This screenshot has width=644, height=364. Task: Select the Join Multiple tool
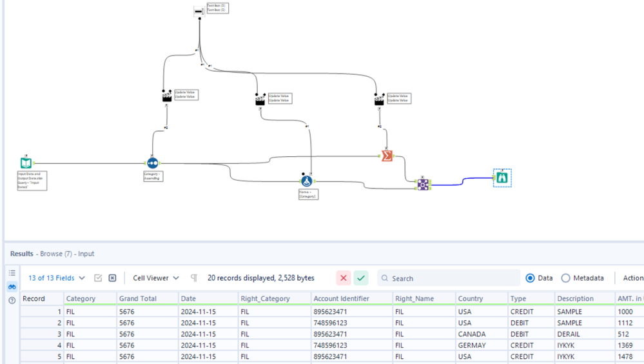click(423, 185)
